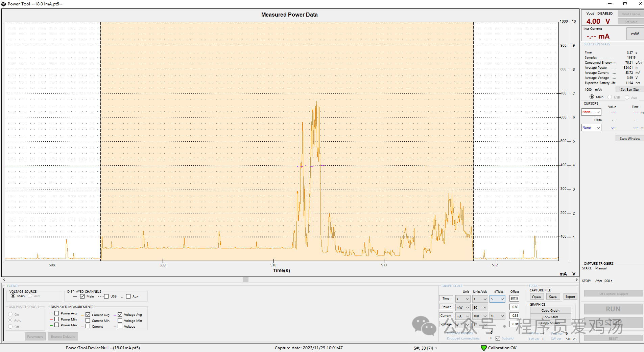
Task: Open the first cursor None dropdown
Action: [x=591, y=112]
